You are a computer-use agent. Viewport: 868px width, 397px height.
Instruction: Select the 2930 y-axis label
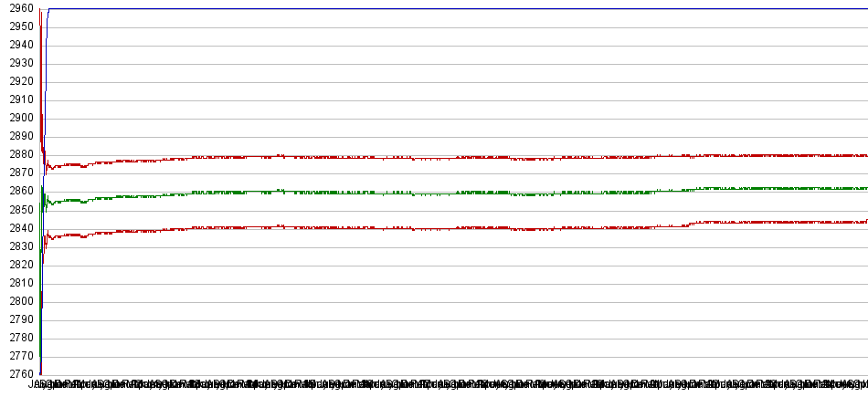(18, 63)
